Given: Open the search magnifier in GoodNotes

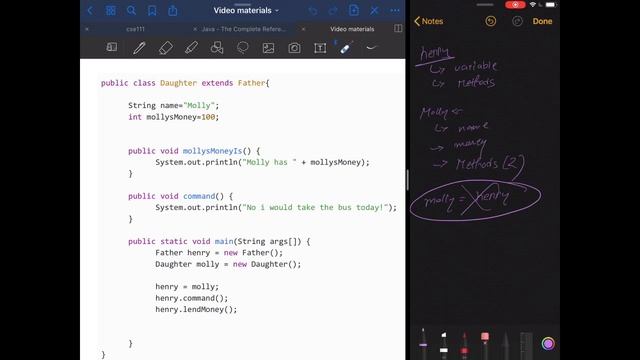Looking at the screenshot, I should click(x=131, y=11).
